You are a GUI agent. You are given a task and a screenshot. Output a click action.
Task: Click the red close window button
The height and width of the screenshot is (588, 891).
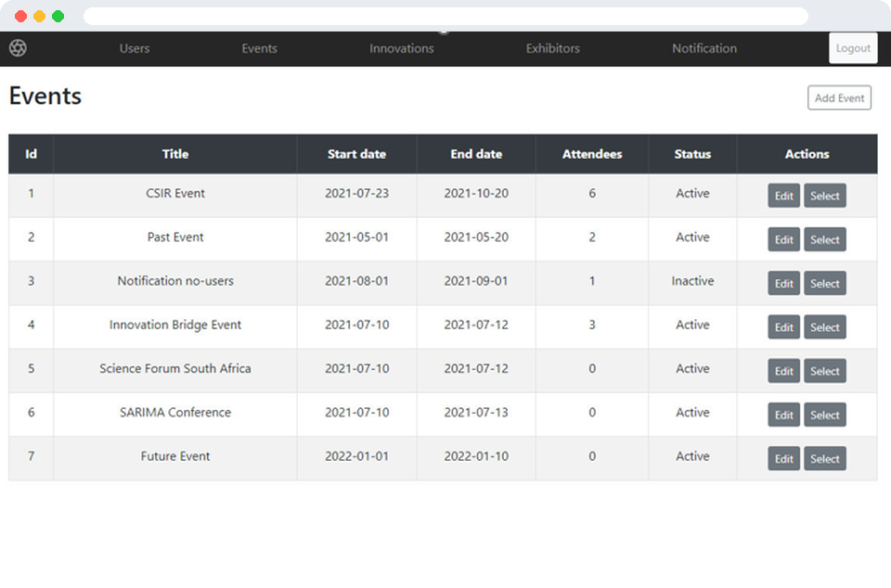pos(21,16)
